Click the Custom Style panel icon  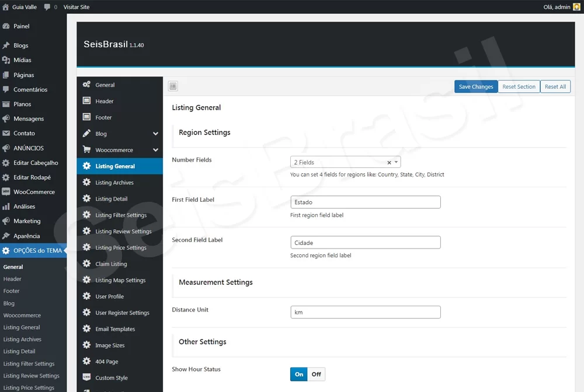86,377
